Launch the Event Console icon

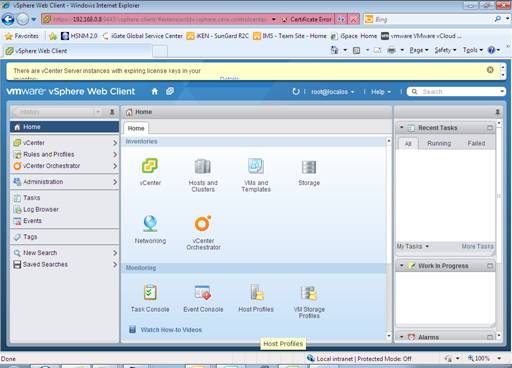[203, 293]
